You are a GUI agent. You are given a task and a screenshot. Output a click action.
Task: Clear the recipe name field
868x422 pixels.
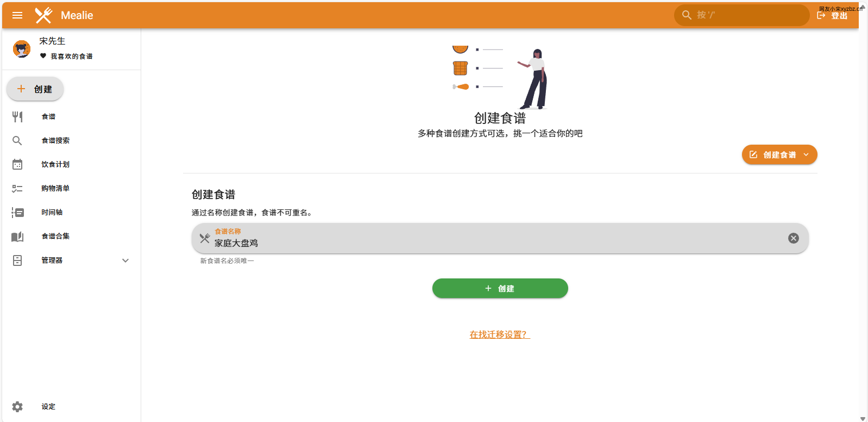point(793,238)
